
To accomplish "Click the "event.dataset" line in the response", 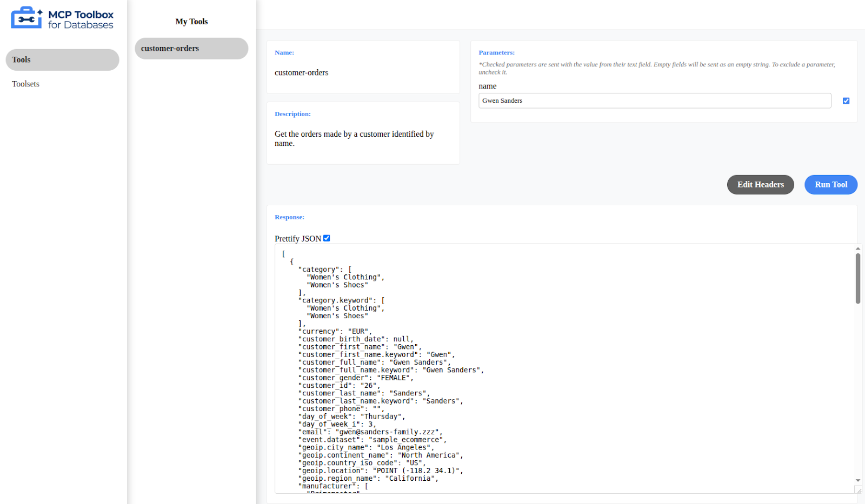I will pos(372,440).
